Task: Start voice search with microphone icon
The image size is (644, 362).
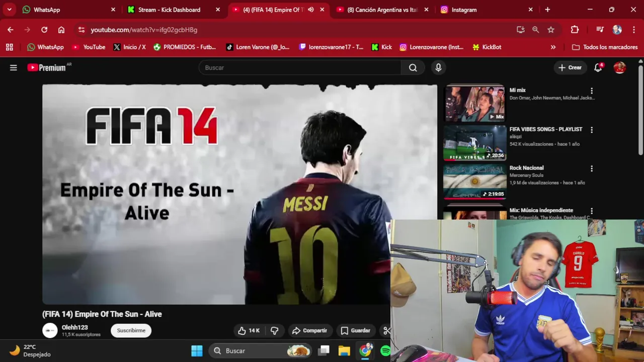Action: pos(438,67)
